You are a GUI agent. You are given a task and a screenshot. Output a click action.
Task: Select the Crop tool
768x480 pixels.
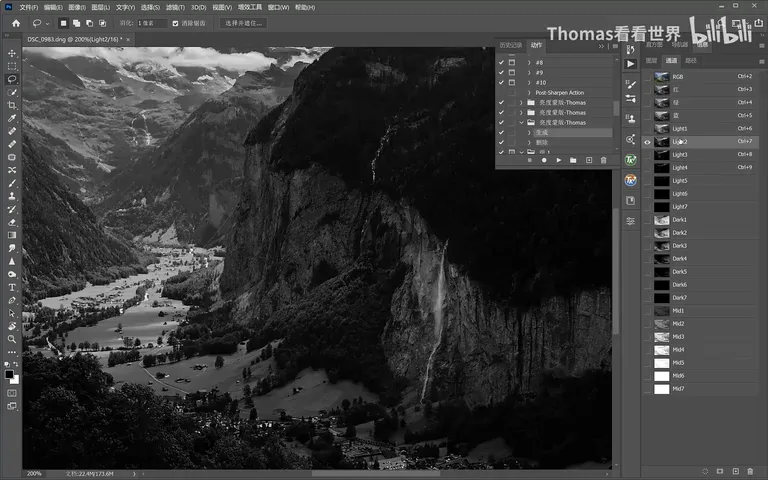[12, 105]
